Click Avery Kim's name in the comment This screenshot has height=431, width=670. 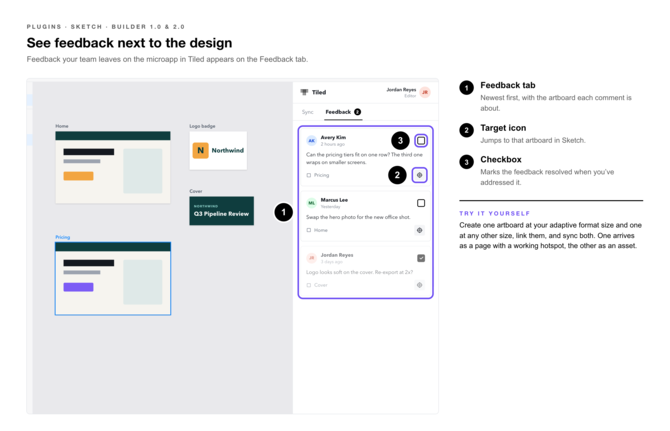click(333, 138)
